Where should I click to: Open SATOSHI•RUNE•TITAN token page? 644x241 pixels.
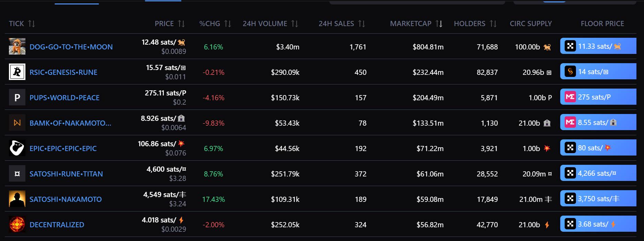click(66, 174)
